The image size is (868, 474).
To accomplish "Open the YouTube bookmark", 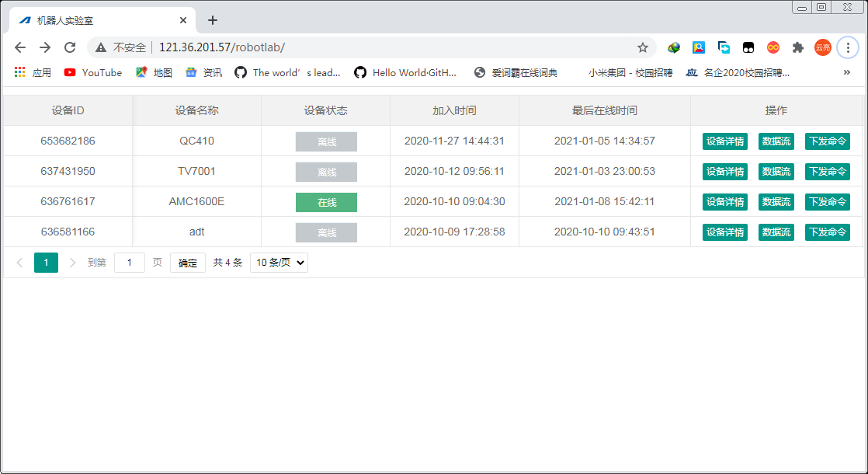I will pyautogui.click(x=93, y=72).
